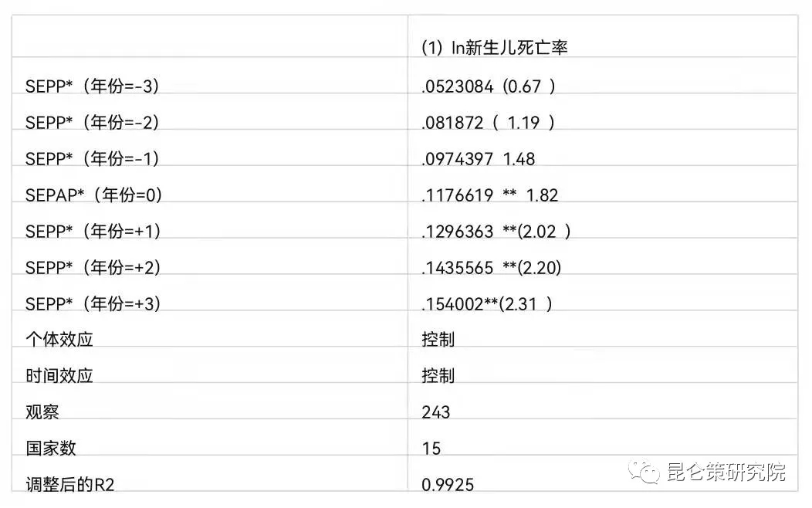This screenshot has width=812, height=508.
Task: Select the .1435565 **(2.20) cell
Action: tap(491, 267)
